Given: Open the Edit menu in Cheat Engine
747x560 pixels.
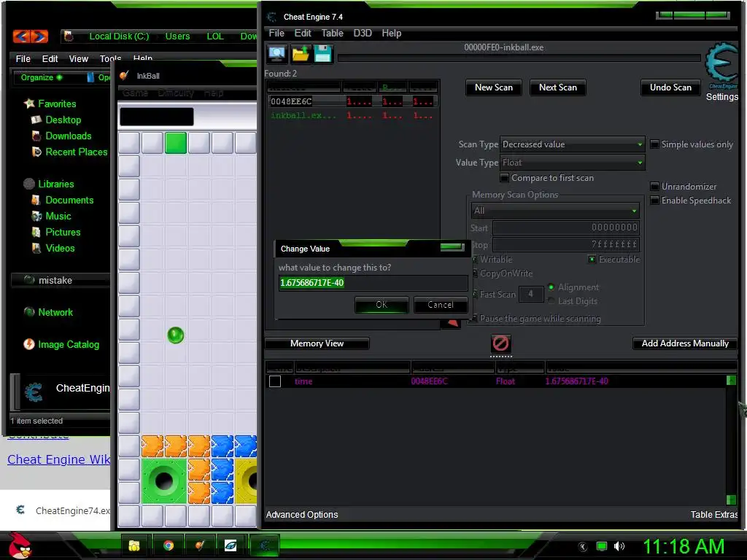Looking at the screenshot, I should point(303,33).
